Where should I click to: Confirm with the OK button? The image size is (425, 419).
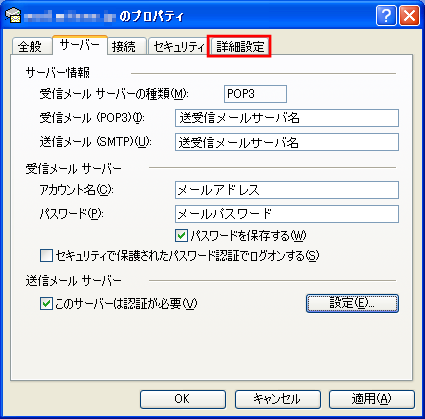(183, 399)
